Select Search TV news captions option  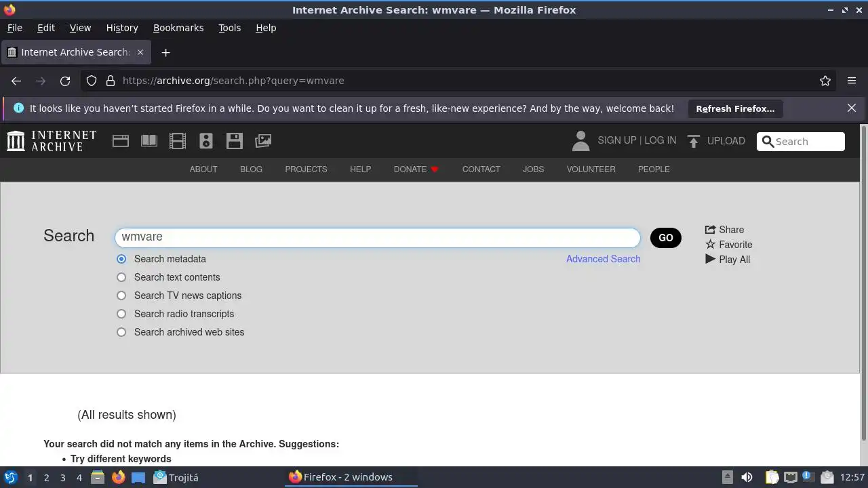click(x=121, y=296)
